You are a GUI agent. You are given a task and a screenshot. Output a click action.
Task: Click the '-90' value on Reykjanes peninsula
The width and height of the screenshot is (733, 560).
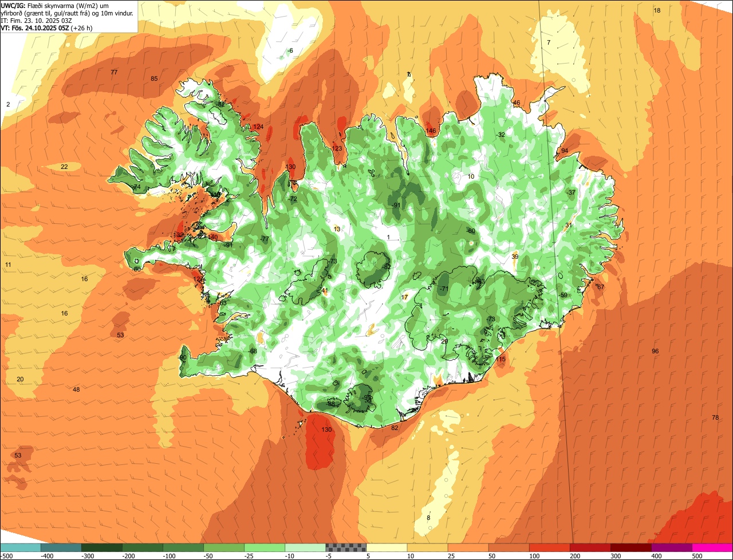(x=183, y=357)
